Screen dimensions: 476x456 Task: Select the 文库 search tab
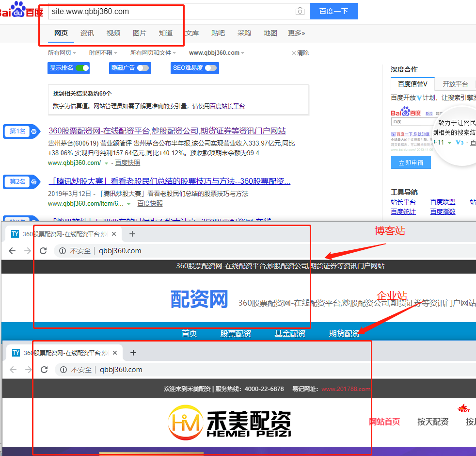pos(192,33)
